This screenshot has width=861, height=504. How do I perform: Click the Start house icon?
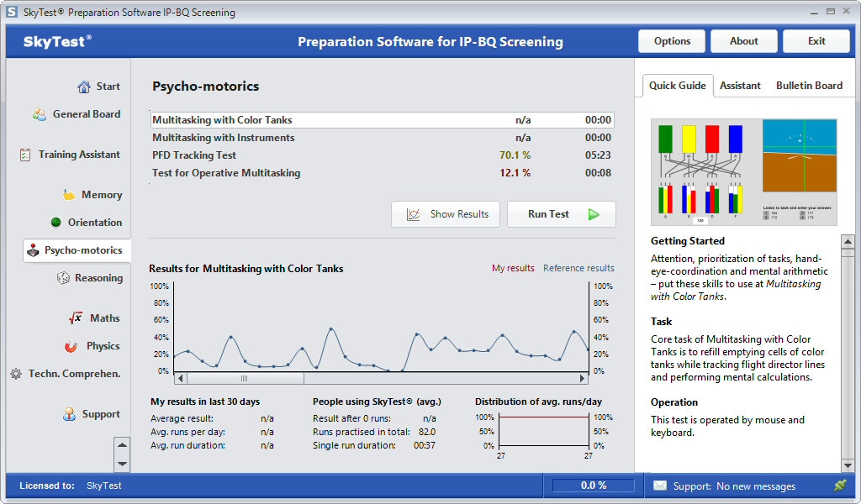(84, 87)
